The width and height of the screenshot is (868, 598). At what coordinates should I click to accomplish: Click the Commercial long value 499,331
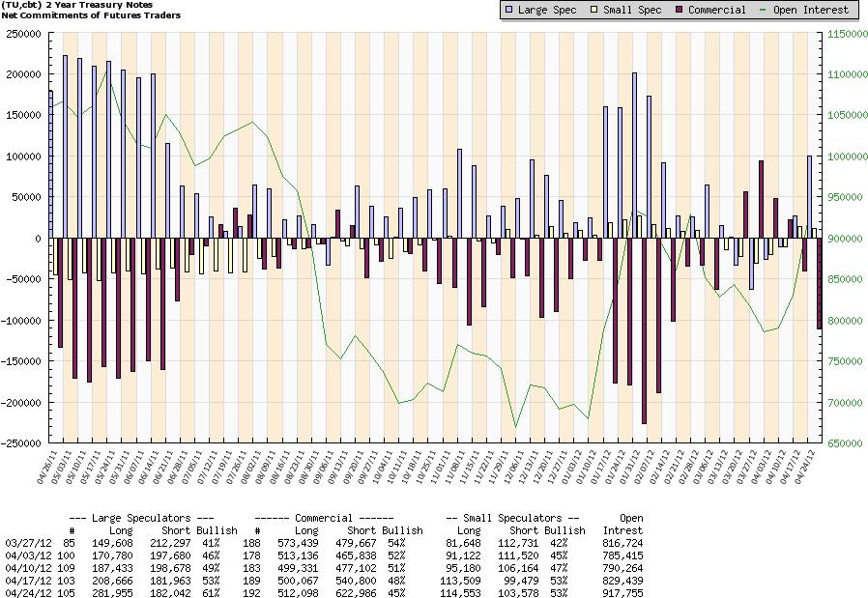pyautogui.click(x=298, y=569)
